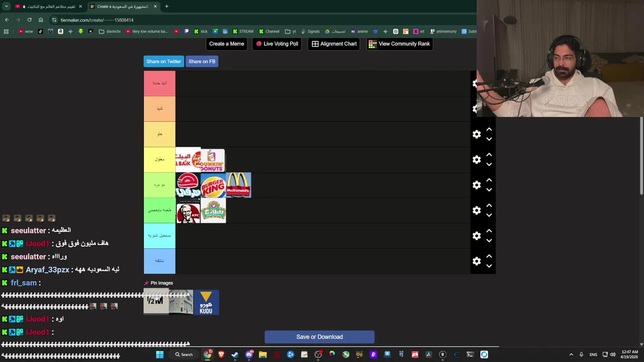Open settings gear for yellow third tier row
The height and width of the screenshot is (362, 644).
click(x=476, y=134)
